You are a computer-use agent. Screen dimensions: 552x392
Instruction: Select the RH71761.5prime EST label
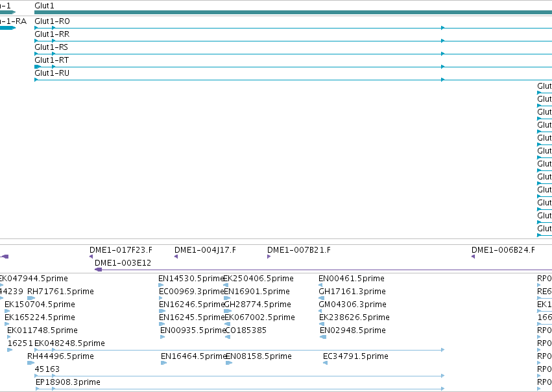tap(60, 292)
